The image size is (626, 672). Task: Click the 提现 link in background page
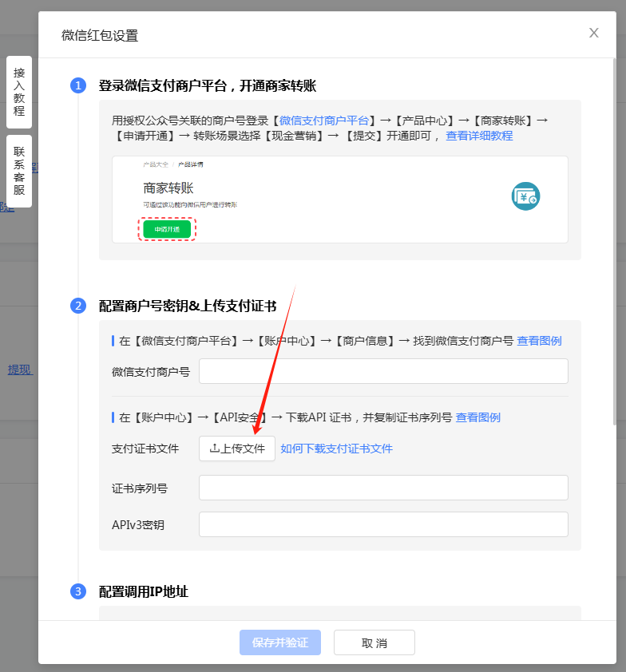point(20,370)
